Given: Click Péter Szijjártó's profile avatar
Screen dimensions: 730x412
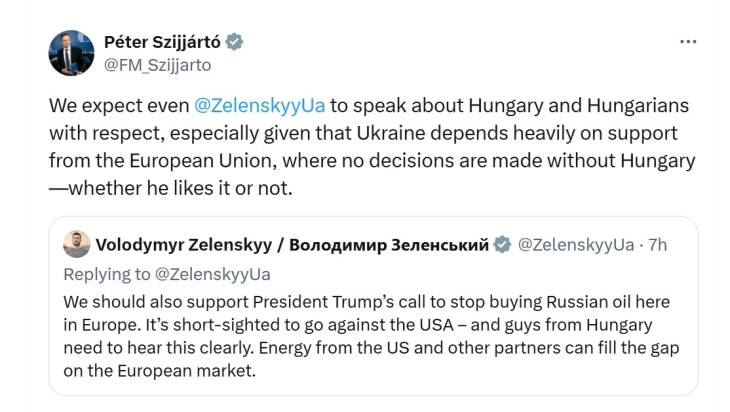Looking at the screenshot, I should click(72, 53).
